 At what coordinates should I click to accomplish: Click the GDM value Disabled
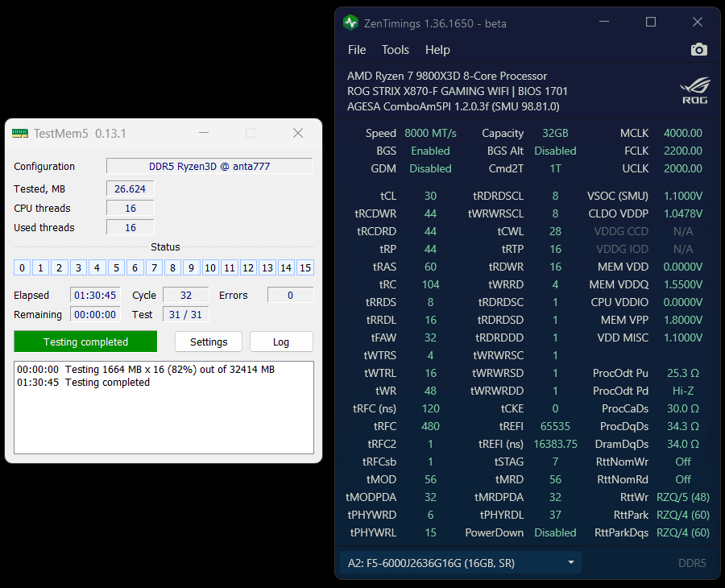click(430, 168)
